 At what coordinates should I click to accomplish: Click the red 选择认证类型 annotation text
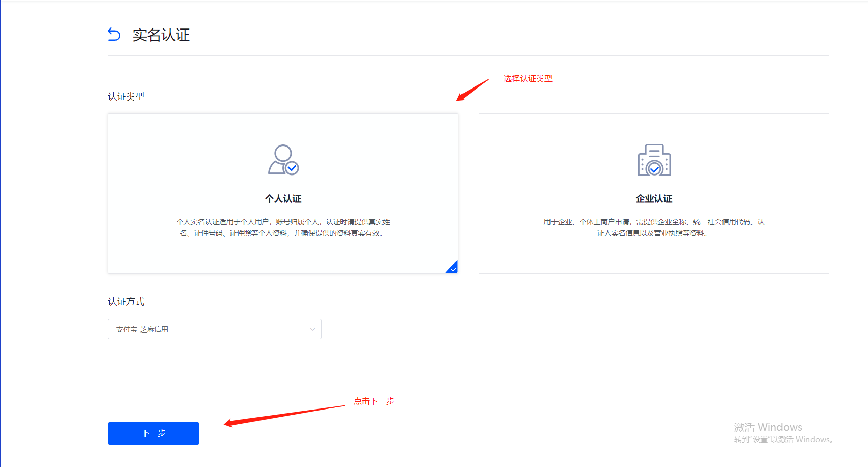tap(528, 79)
